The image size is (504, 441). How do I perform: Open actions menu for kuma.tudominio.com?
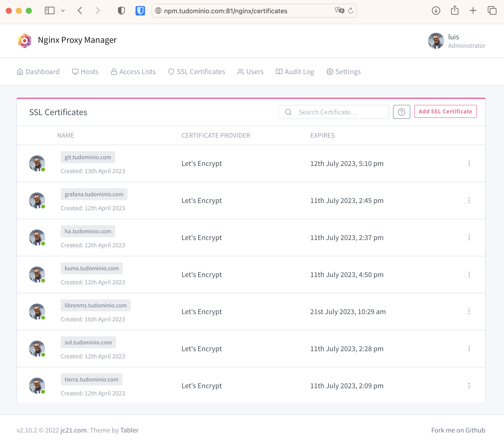click(469, 275)
